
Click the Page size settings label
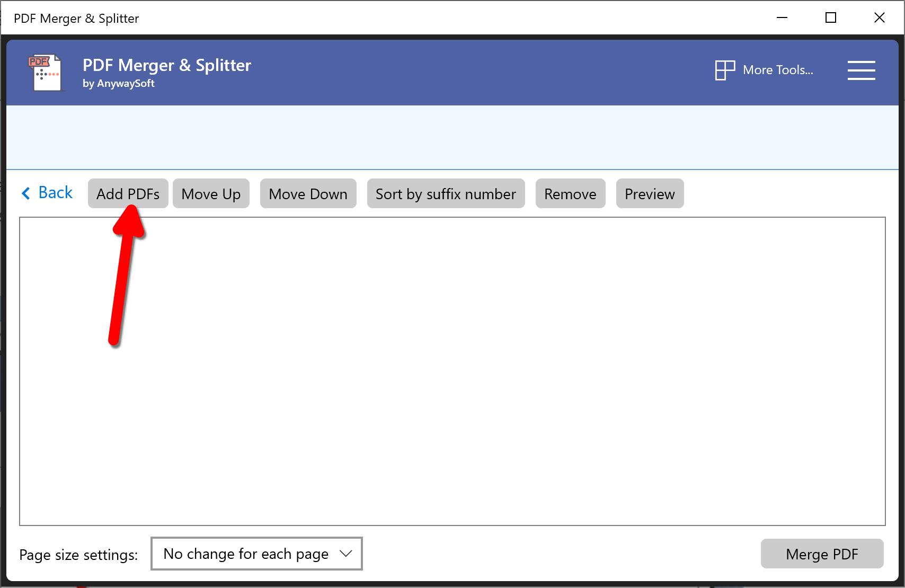(x=78, y=555)
